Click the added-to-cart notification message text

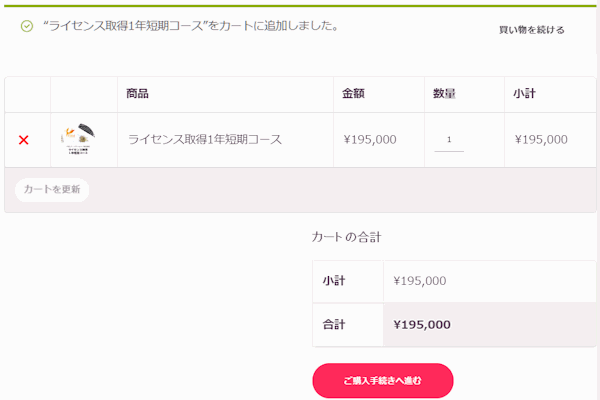tap(191, 26)
